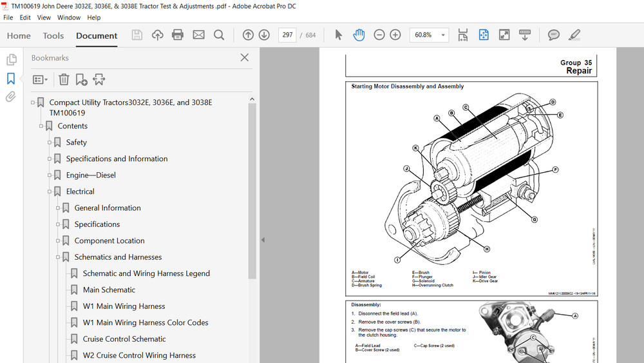The height and width of the screenshot is (363, 644).
Task: Choose the Selection arrow tool
Action: [339, 35]
